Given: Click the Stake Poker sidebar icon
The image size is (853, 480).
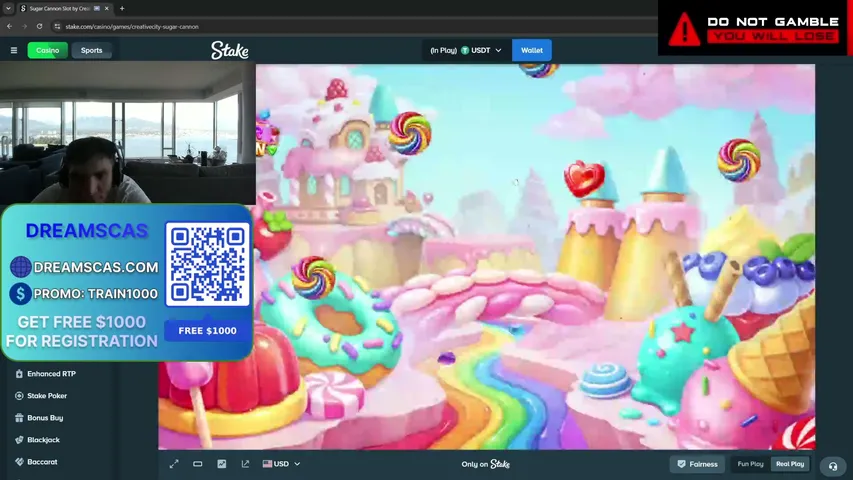Looking at the screenshot, I should point(19,396).
